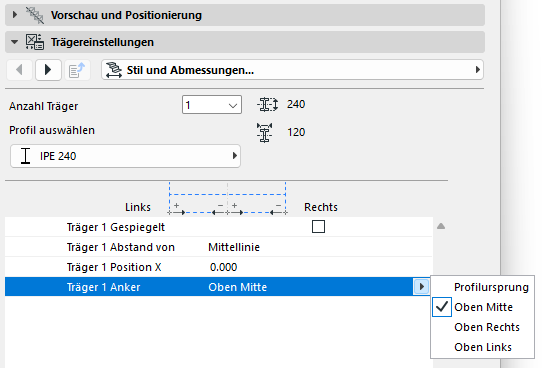Click the Vorschau und Positionierung panel icon
Image resolution: width=542 pixels, height=368 pixels.
click(35, 15)
